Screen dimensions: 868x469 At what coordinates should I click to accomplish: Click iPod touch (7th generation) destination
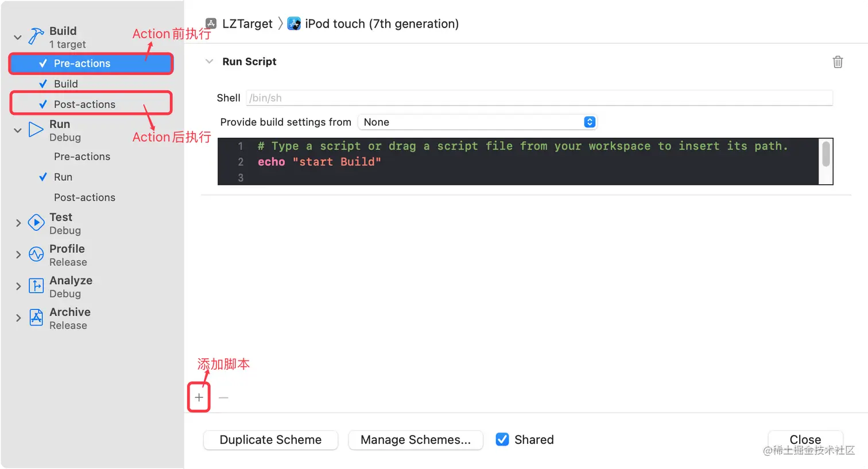(382, 24)
